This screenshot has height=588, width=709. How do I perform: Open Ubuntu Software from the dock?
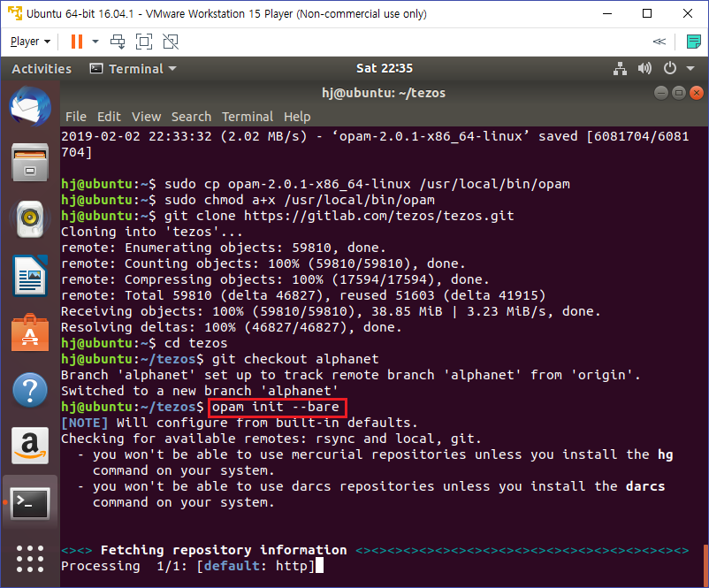point(30,332)
